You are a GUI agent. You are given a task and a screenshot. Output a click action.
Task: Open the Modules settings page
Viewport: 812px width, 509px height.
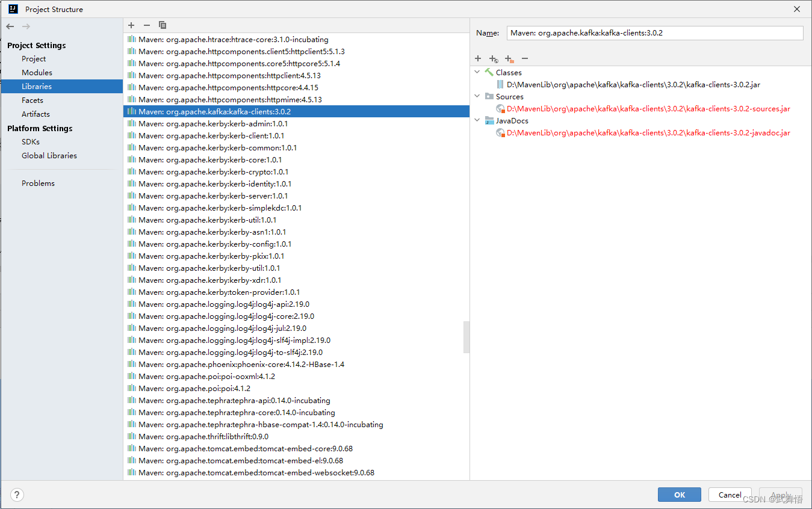pyautogui.click(x=37, y=72)
